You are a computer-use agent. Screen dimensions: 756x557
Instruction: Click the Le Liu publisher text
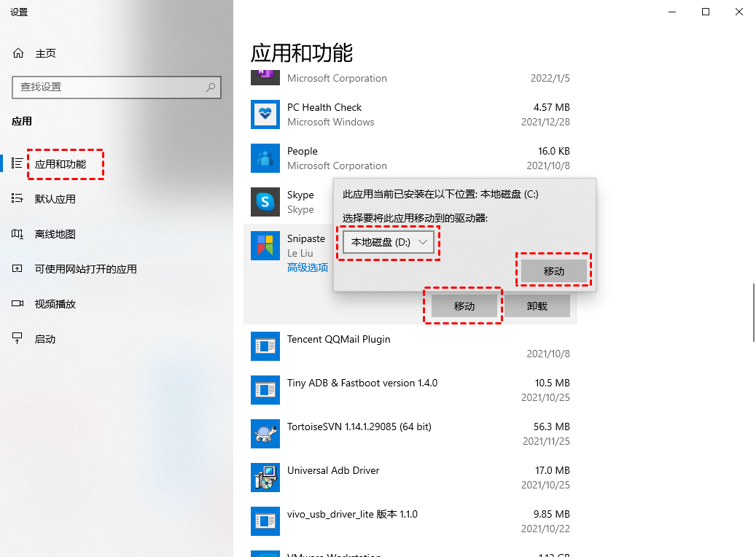[x=300, y=253]
